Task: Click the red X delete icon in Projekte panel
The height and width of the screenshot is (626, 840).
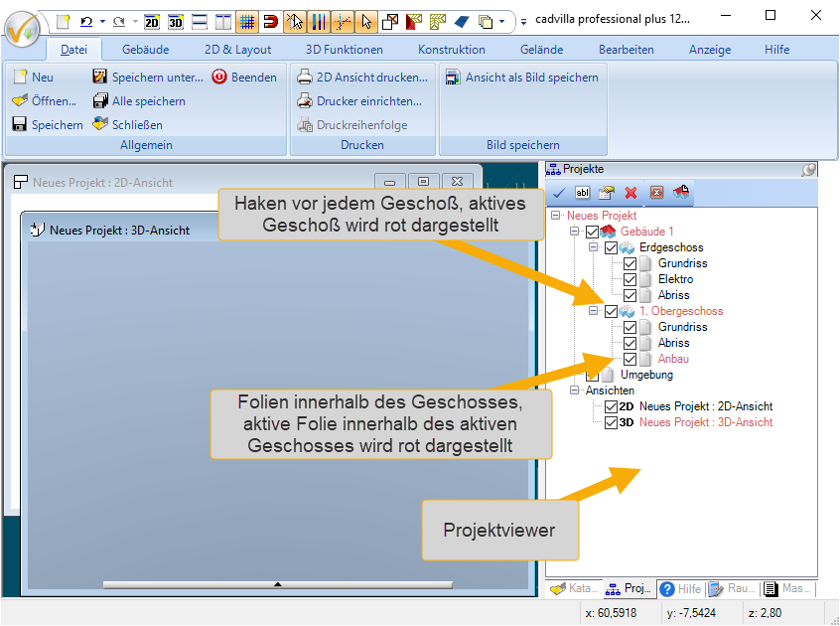Action: pyautogui.click(x=630, y=192)
